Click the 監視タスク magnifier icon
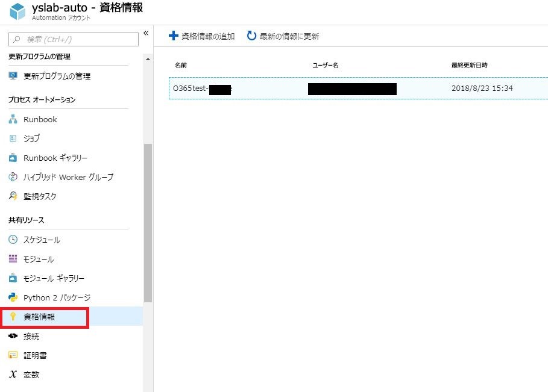Viewport: 548px width, 392px height. pyautogui.click(x=13, y=196)
